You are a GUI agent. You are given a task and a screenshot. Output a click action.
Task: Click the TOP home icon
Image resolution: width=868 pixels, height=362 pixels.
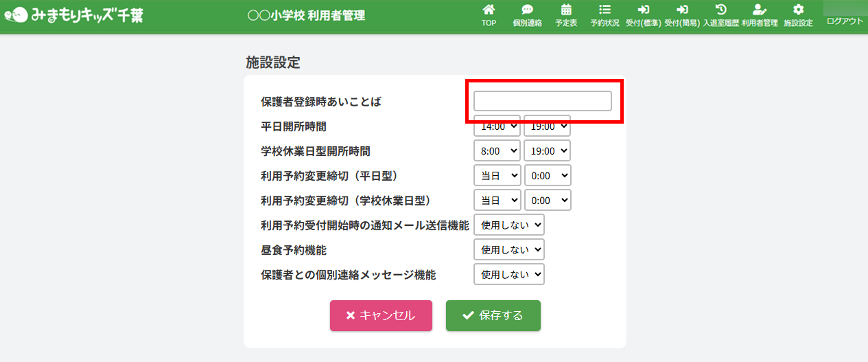[x=489, y=10]
